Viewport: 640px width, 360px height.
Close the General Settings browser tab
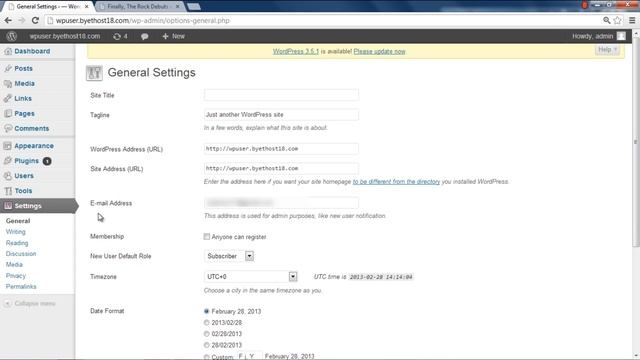pyautogui.click(x=87, y=7)
